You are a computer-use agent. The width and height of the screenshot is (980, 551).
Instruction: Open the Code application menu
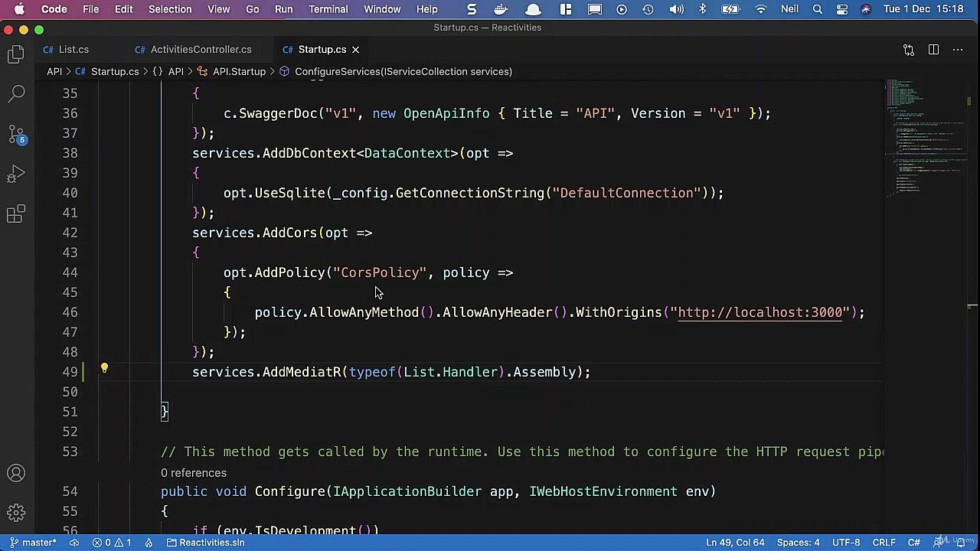(54, 9)
